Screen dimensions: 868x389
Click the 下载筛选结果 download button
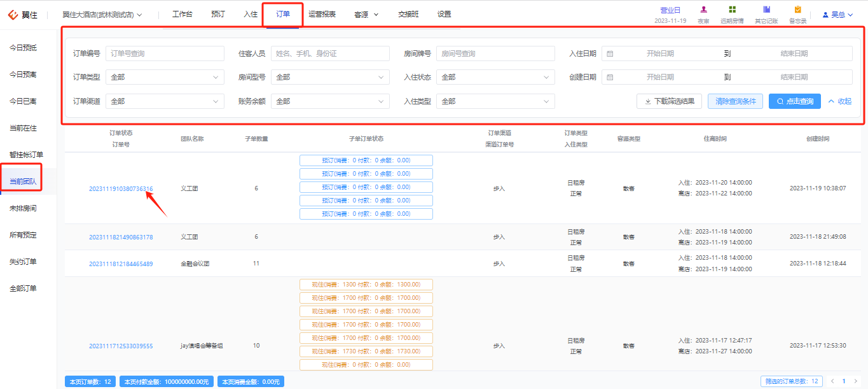tap(670, 101)
